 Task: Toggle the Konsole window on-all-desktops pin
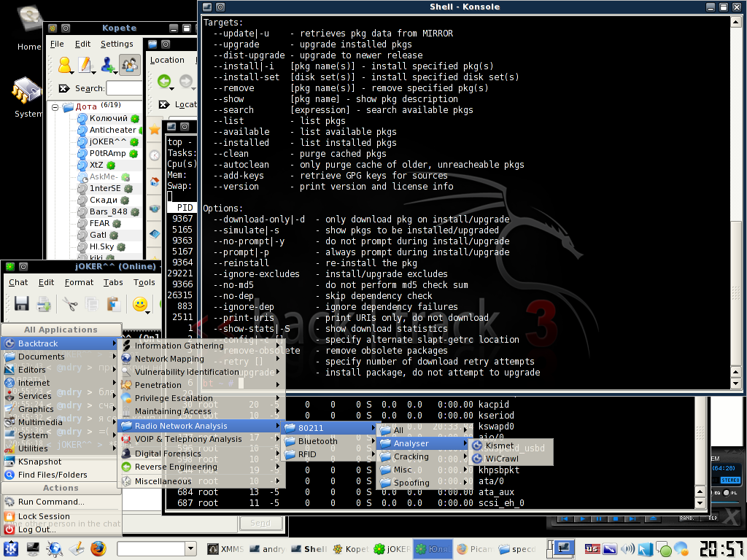[x=220, y=7]
